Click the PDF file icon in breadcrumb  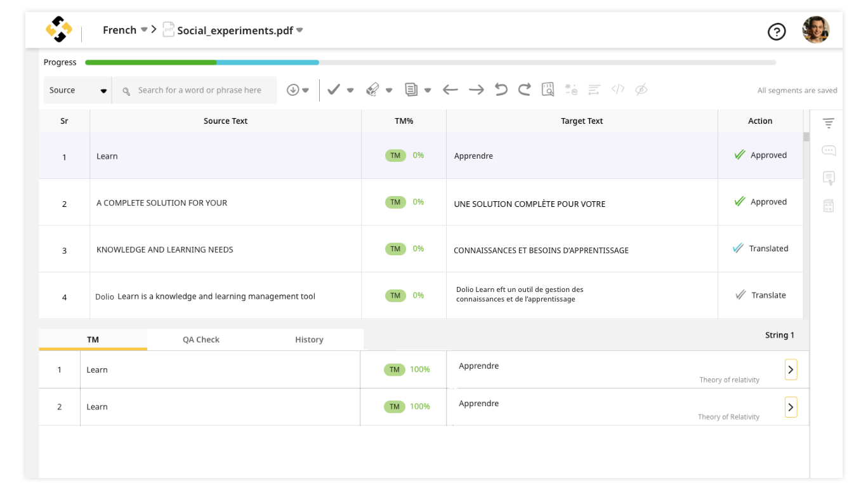tap(168, 30)
